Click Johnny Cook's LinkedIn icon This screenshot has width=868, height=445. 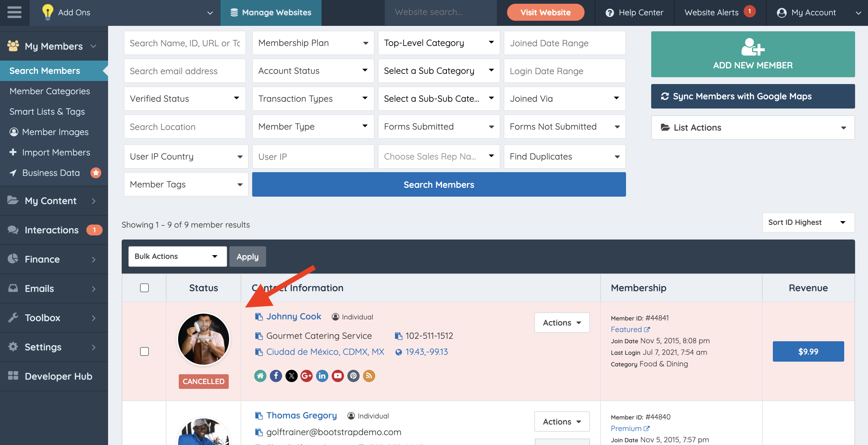point(322,376)
